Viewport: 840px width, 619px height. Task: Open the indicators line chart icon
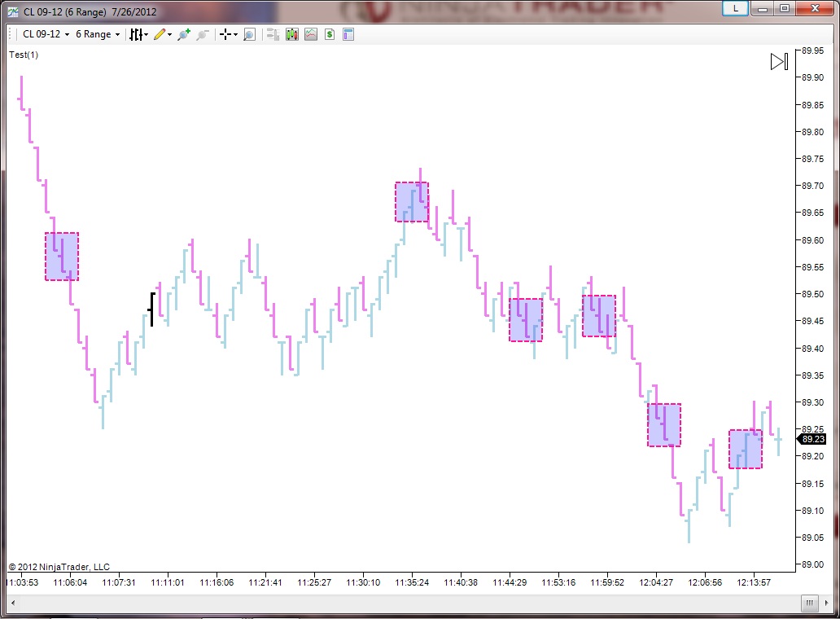pyautogui.click(x=311, y=35)
